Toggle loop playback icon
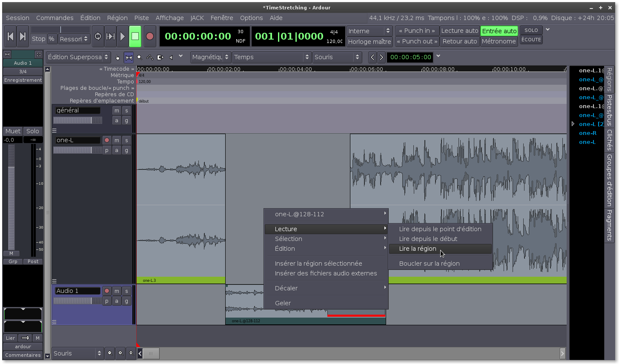Image resolution: width=619 pixels, height=364 pixels. coord(98,36)
